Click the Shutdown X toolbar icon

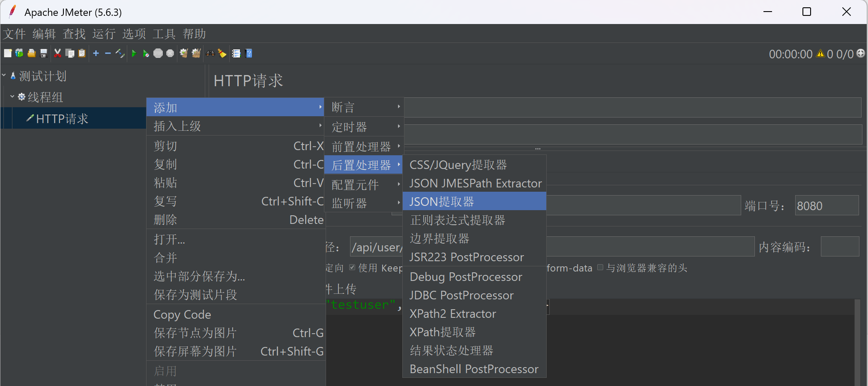170,53
